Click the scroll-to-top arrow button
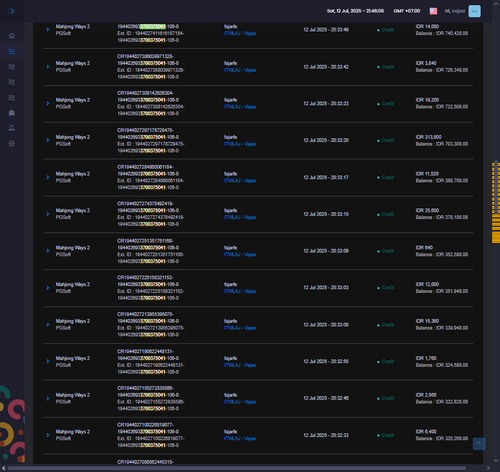500x472 pixels. tap(479, 444)
